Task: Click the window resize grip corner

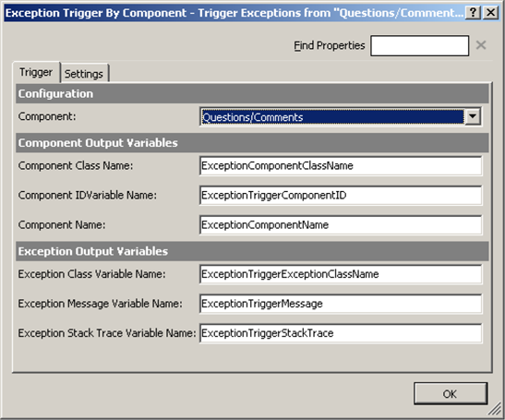Action: [x=495, y=410]
